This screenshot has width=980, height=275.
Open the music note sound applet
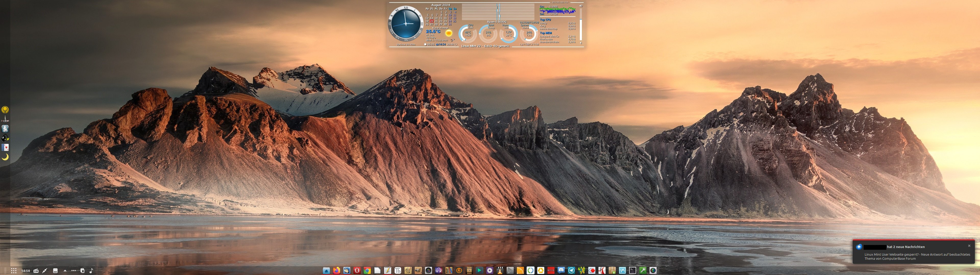[x=91, y=271]
